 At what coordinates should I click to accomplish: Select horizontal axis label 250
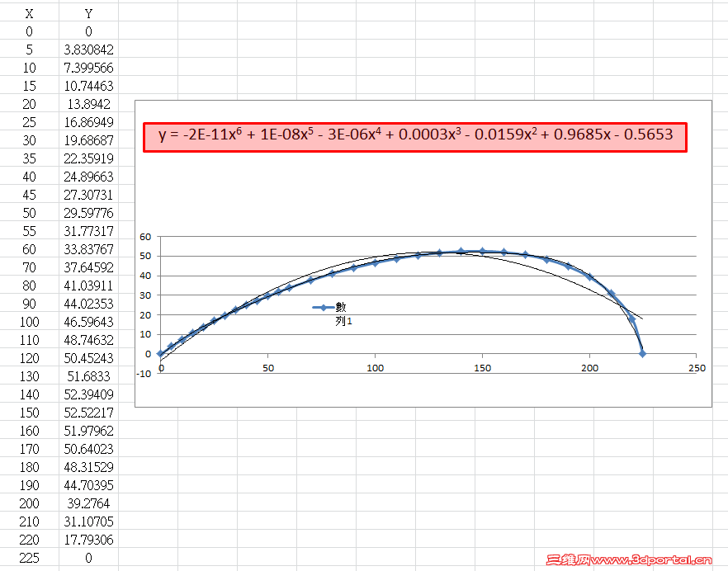pyautogui.click(x=697, y=368)
